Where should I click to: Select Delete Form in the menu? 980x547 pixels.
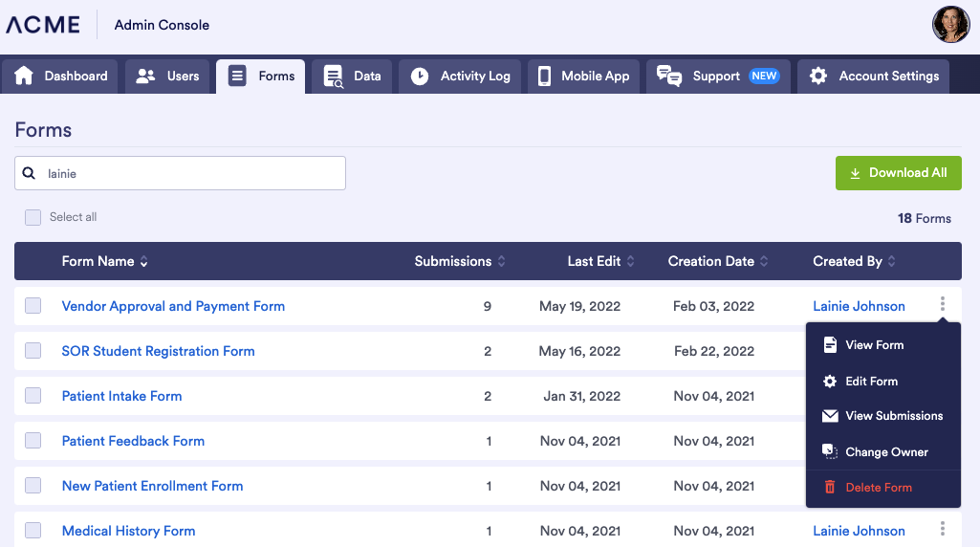click(878, 488)
